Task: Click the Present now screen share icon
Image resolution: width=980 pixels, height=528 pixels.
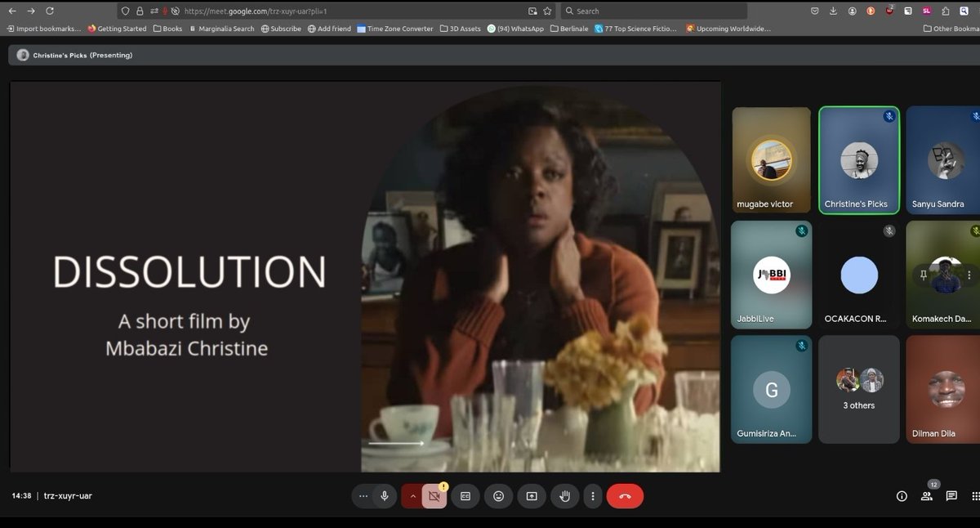Action: [532, 496]
